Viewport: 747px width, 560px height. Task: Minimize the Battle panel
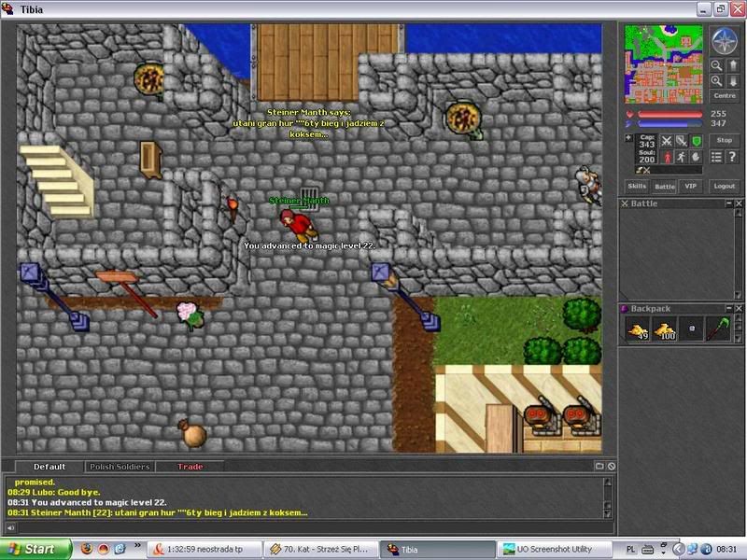click(x=729, y=203)
